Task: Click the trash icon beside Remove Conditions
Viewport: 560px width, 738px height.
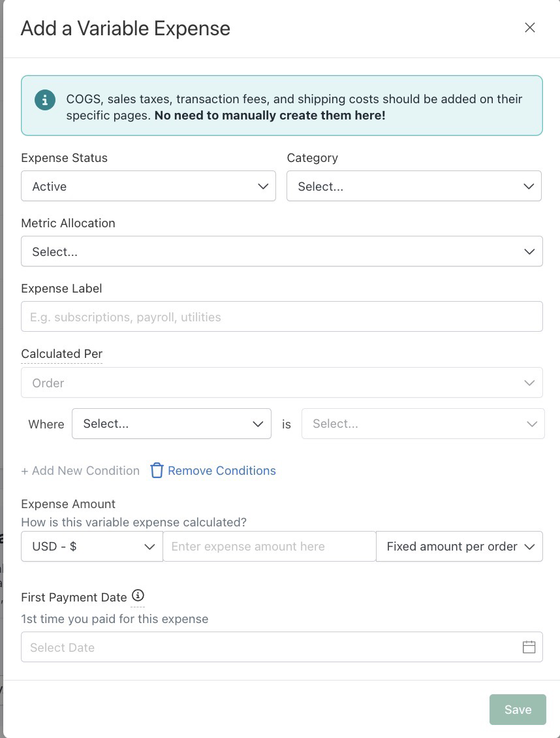Action: click(157, 471)
